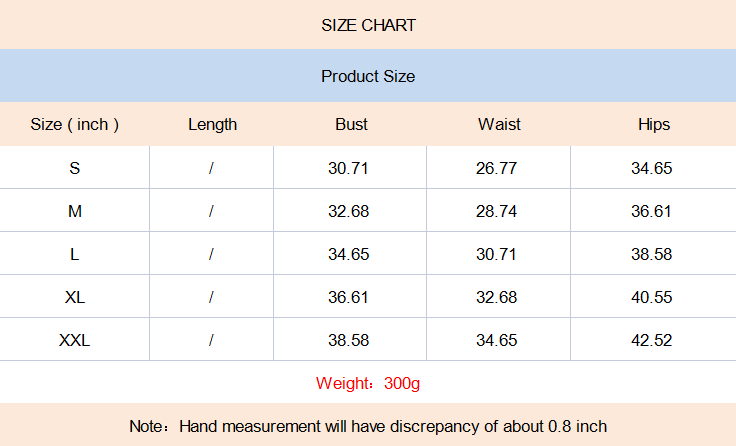This screenshot has height=446, width=736.
Task: Click the red Weight 300g text
Action: point(368,383)
